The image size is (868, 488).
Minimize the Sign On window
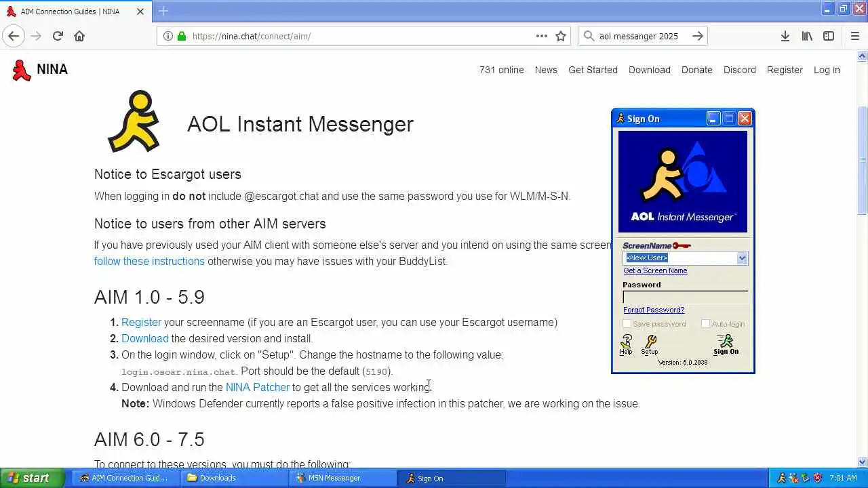point(713,119)
